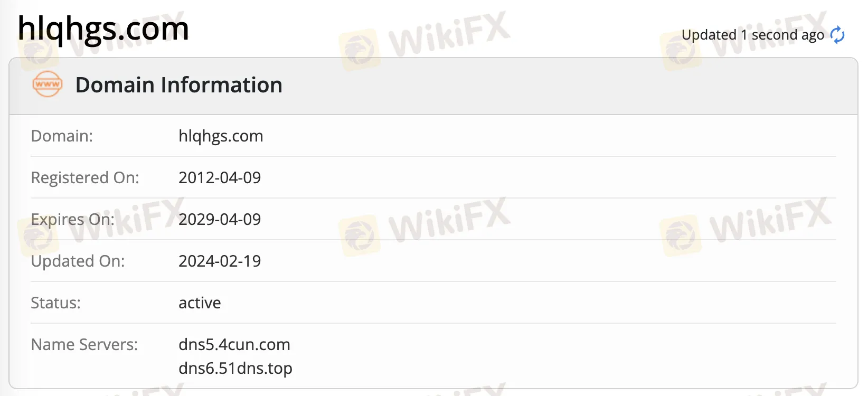Click name server dns6.51dns.top

click(x=235, y=369)
